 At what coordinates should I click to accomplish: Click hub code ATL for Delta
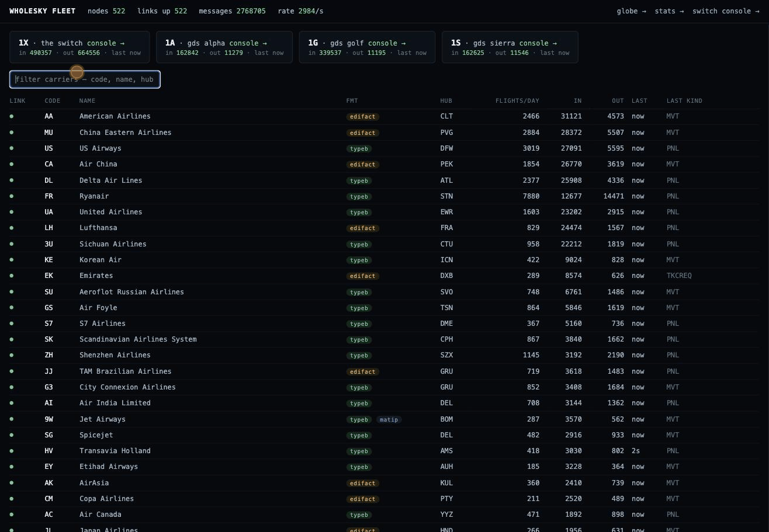coord(446,180)
